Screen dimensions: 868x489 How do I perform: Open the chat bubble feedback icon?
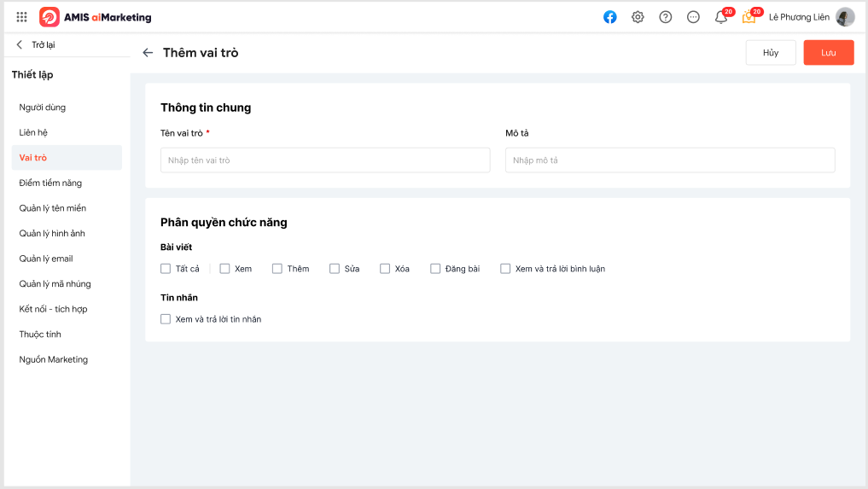coord(693,17)
